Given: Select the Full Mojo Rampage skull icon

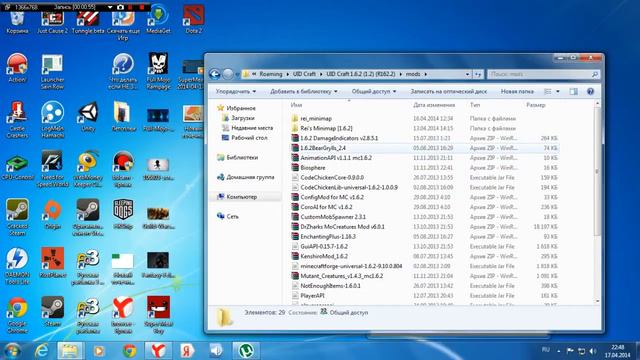Looking at the screenshot, I should 158,72.
